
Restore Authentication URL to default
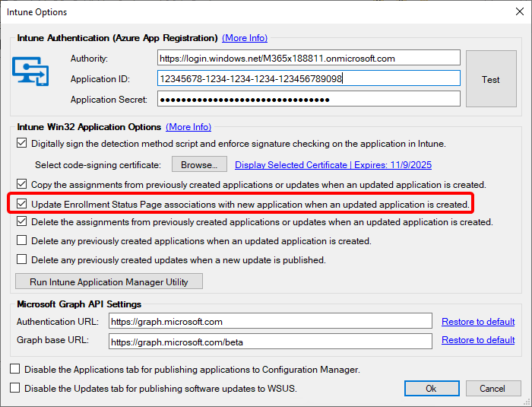[x=478, y=321]
